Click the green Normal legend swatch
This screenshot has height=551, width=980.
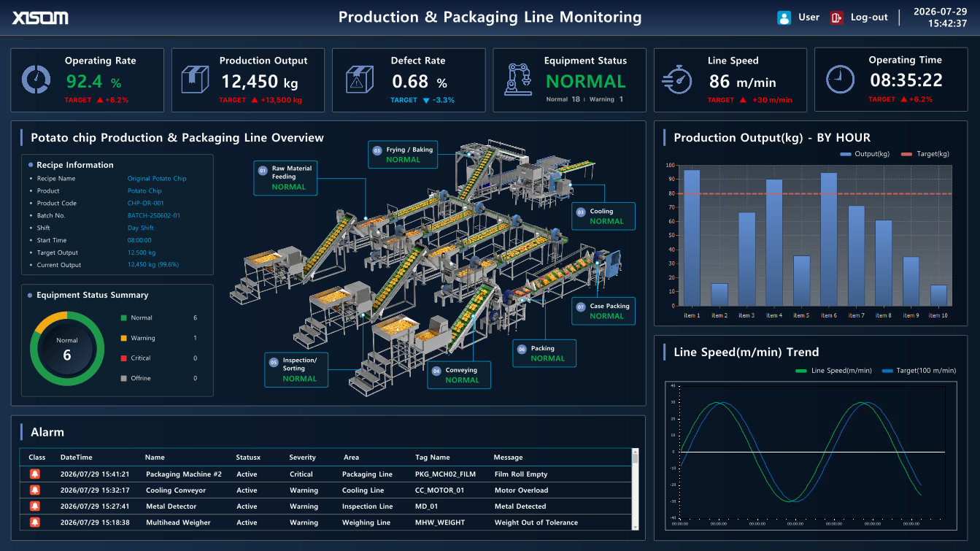(x=124, y=318)
